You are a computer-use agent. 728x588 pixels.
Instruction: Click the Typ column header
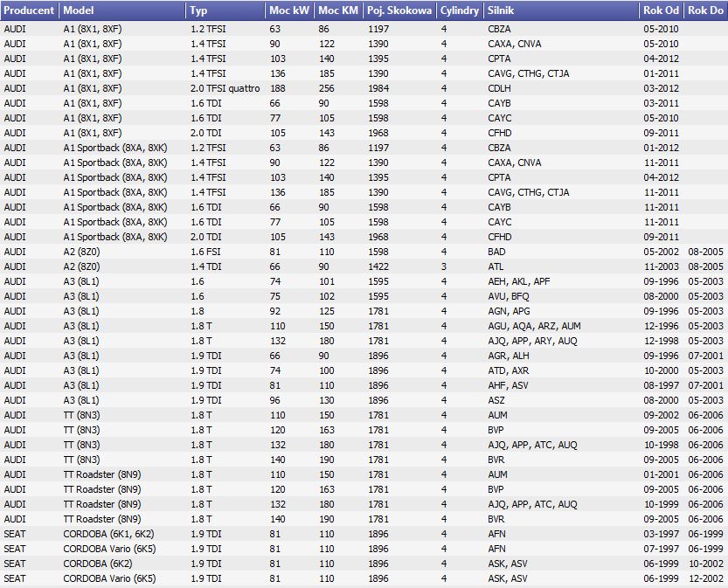coord(225,10)
